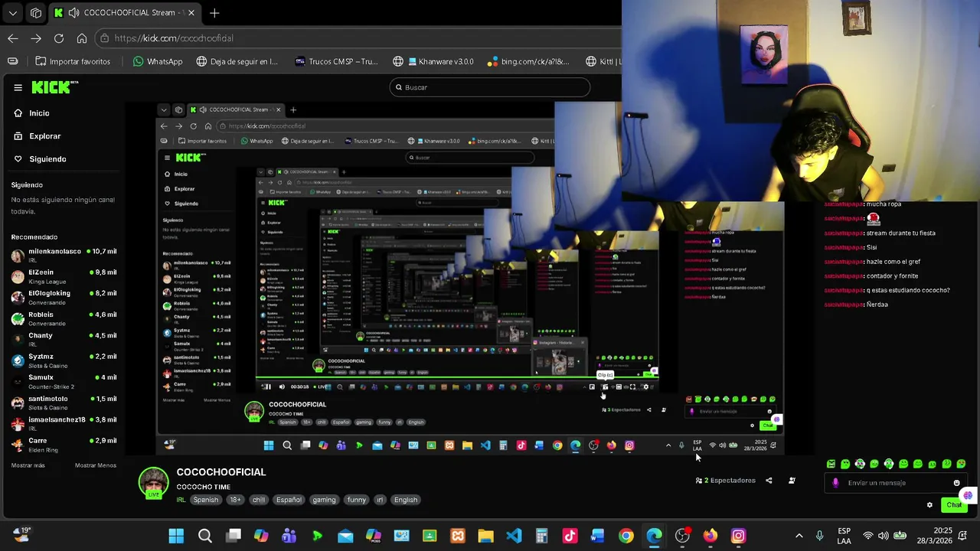This screenshot has width=980, height=551.
Task: Open Khanware v3.0.0 bookmark
Action: point(433,61)
